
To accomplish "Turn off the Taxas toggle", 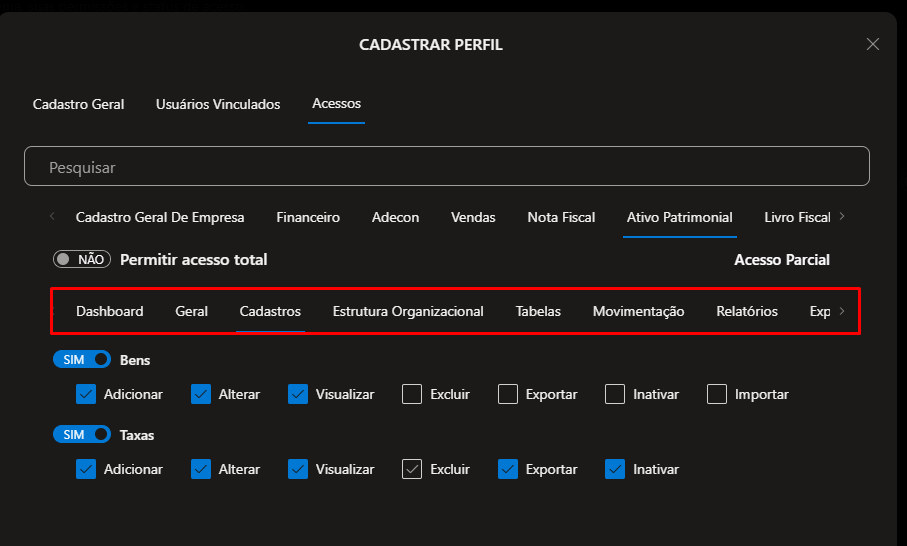I will tap(82, 435).
